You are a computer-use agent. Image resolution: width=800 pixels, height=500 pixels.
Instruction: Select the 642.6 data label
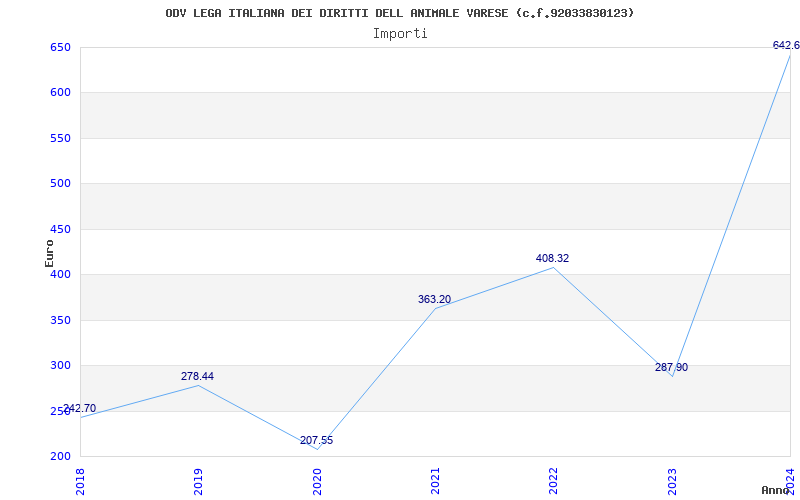point(786,45)
